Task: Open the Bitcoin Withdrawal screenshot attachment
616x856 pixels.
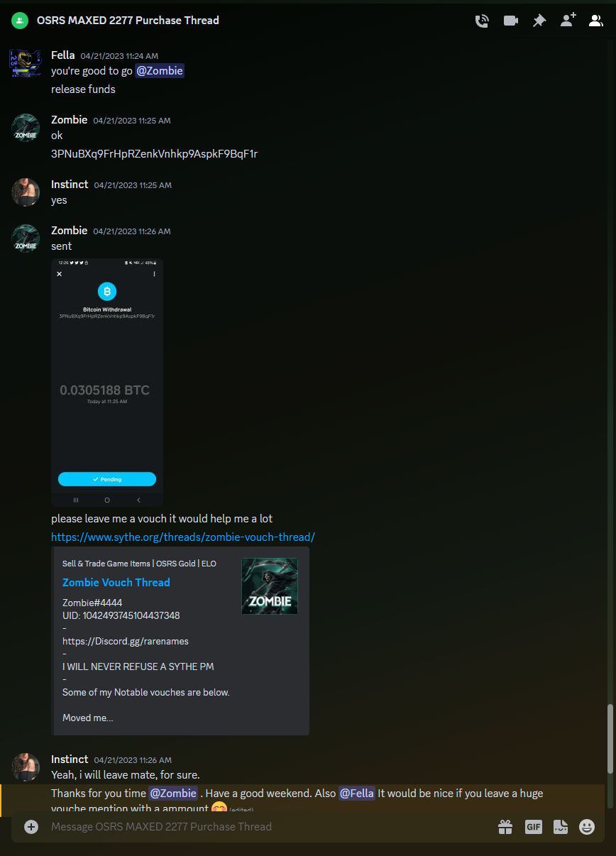Action: pyautogui.click(x=107, y=383)
